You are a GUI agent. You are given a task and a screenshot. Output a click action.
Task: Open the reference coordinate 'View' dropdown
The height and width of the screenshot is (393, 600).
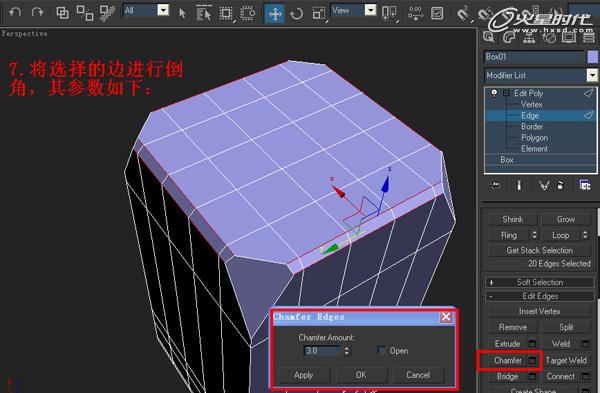pyautogui.click(x=370, y=10)
